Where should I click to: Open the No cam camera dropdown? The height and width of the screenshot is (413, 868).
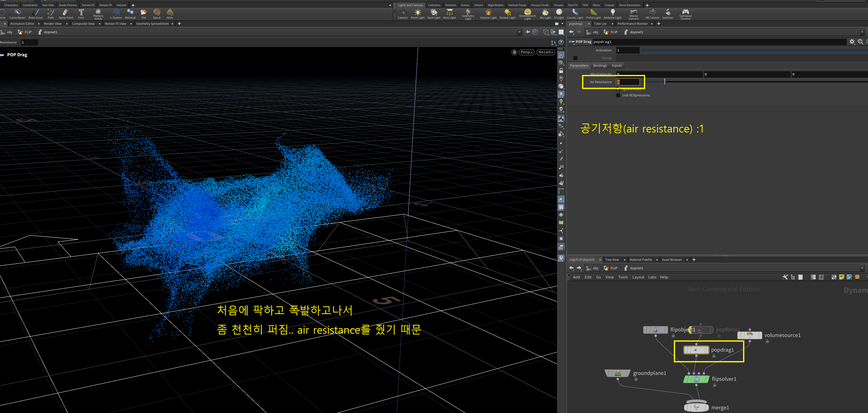click(546, 52)
